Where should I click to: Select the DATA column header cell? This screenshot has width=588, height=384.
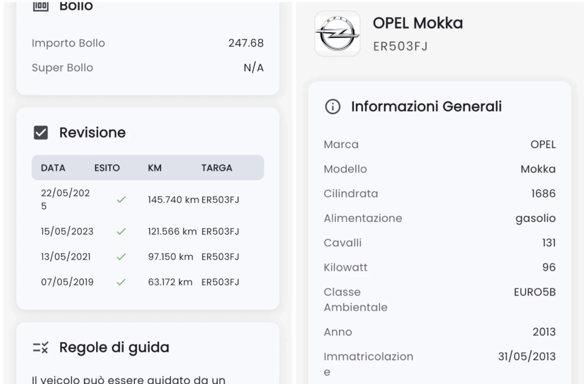[x=53, y=168]
